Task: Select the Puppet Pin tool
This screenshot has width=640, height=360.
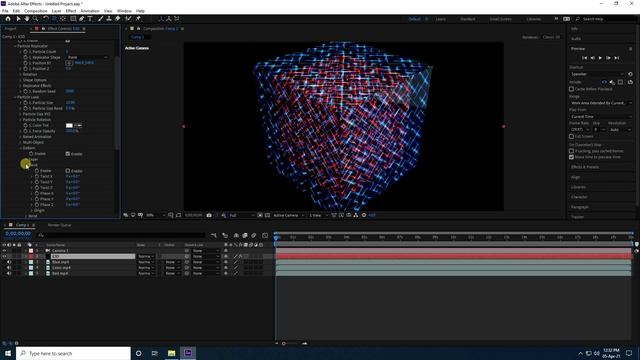Action: tap(138, 19)
